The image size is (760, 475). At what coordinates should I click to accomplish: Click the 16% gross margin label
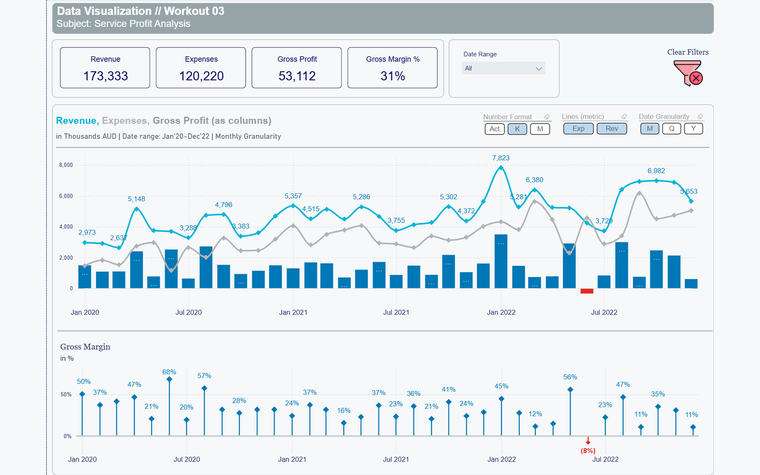(344, 411)
